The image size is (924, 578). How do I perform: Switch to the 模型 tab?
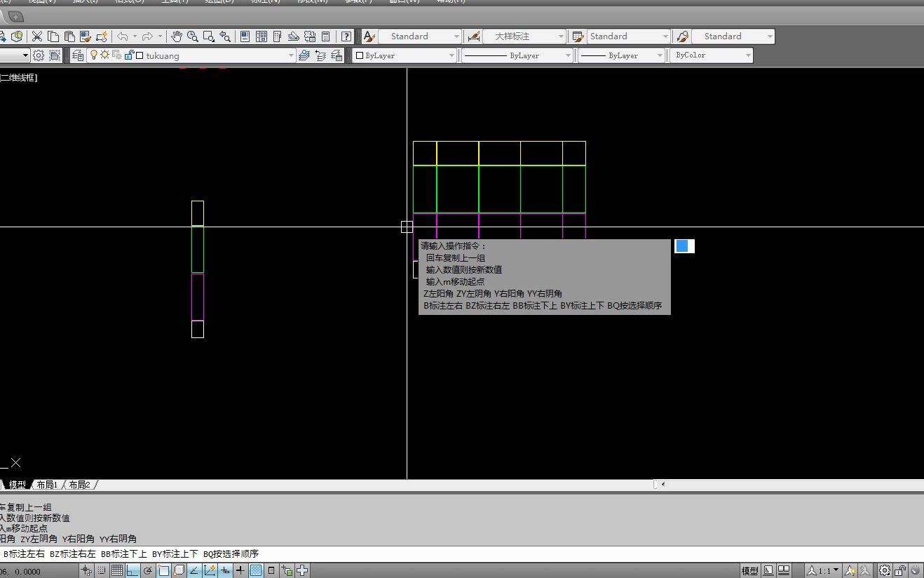tap(18, 485)
